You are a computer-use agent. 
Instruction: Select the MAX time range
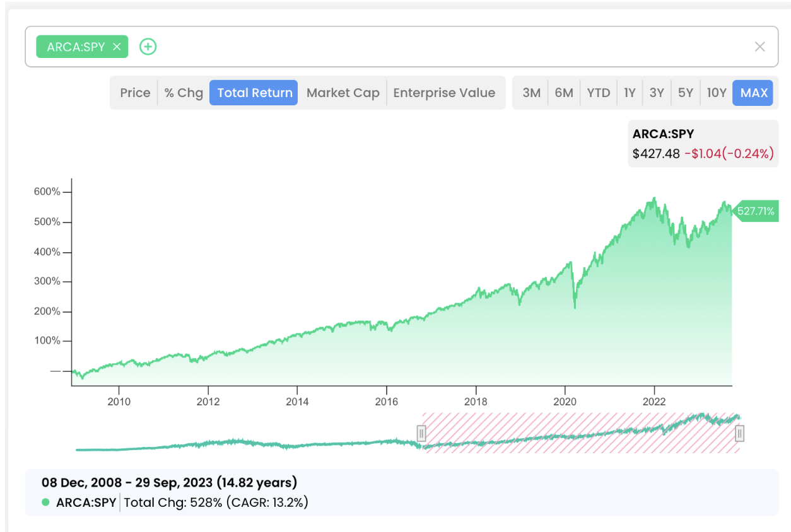[x=754, y=93]
